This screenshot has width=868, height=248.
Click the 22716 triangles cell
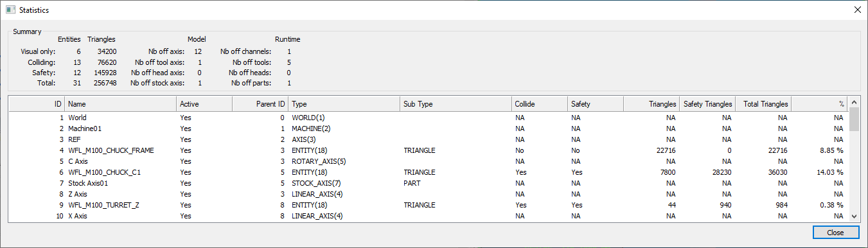point(665,150)
